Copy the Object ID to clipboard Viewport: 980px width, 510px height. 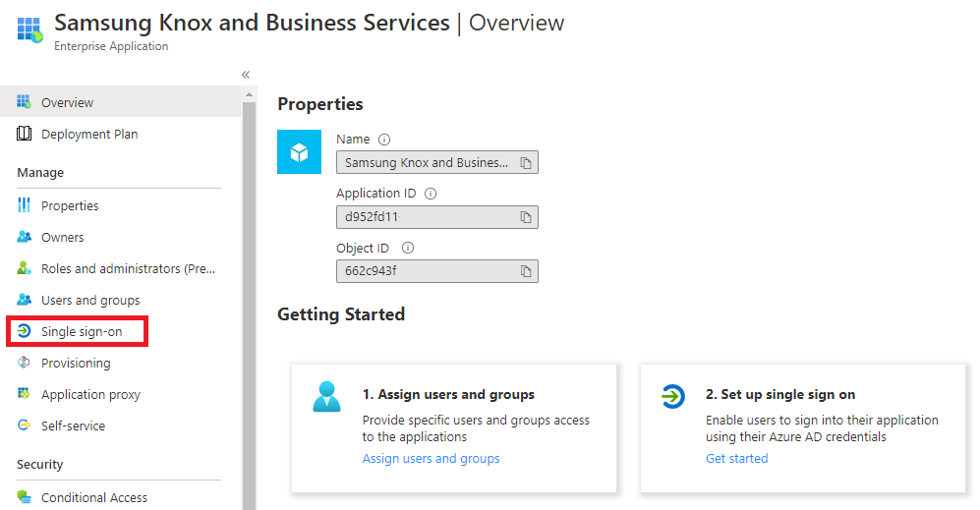pos(526,271)
